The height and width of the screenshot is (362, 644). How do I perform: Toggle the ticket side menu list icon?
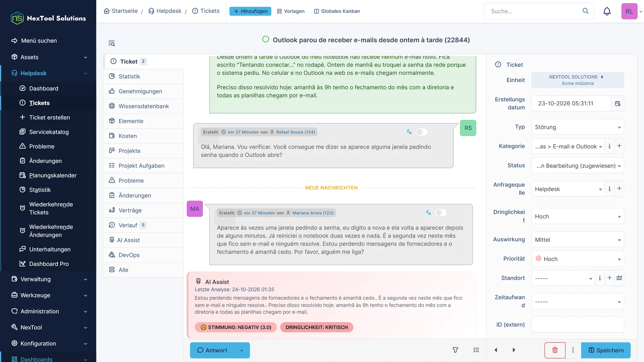tap(111, 43)
